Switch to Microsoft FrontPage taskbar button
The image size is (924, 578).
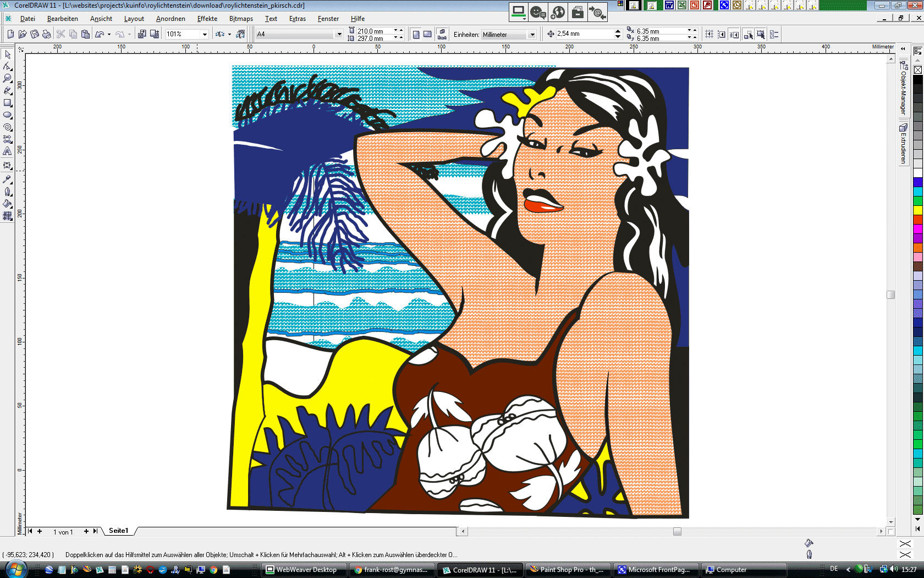click(x=656, y=570)
